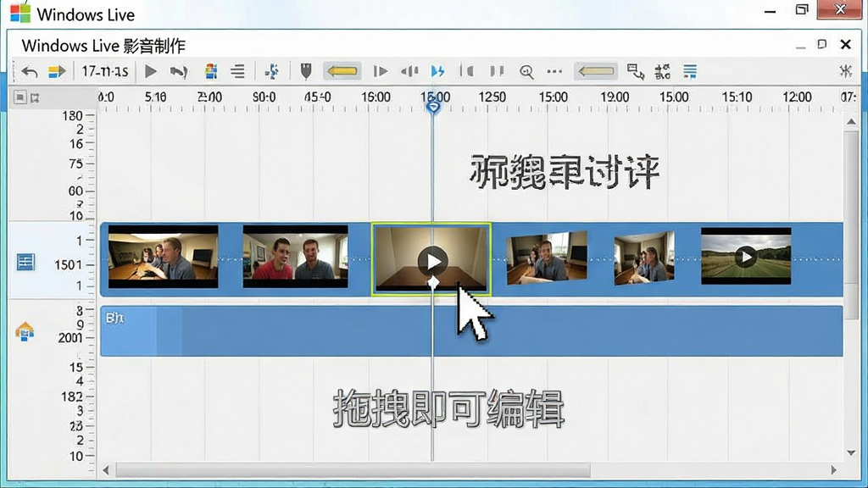868x488 pixels.
Task: Set the start trim bracket icon
Action: (x=468, y=71)
